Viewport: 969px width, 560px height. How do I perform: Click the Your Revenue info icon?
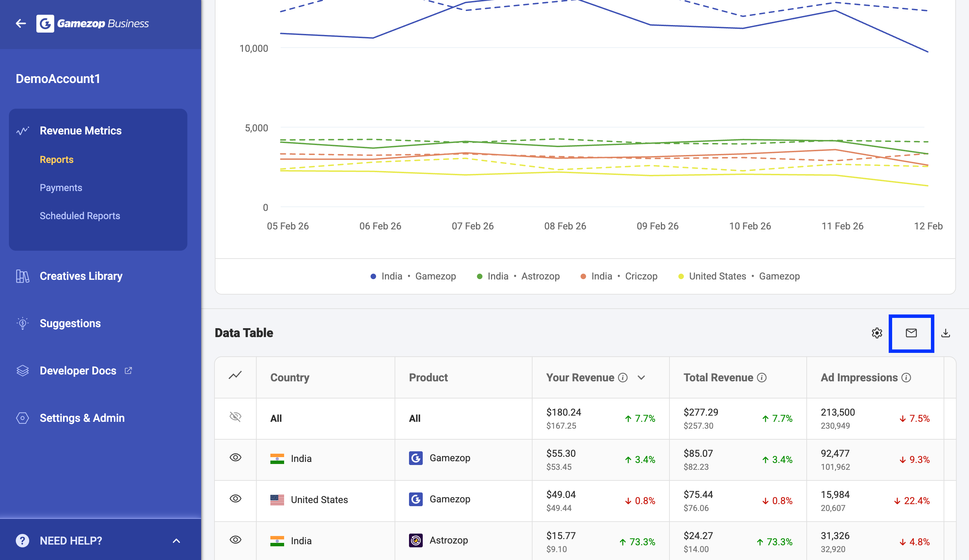[622, 378]
